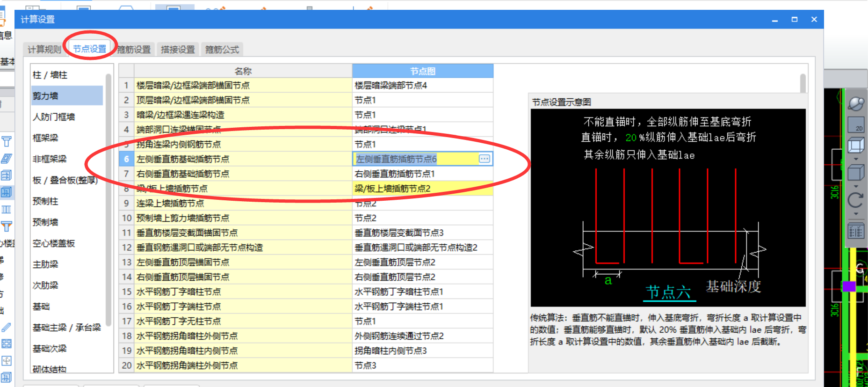Select row 20 水平钢筋拐角端柱外侧节点

coord(243,365)
